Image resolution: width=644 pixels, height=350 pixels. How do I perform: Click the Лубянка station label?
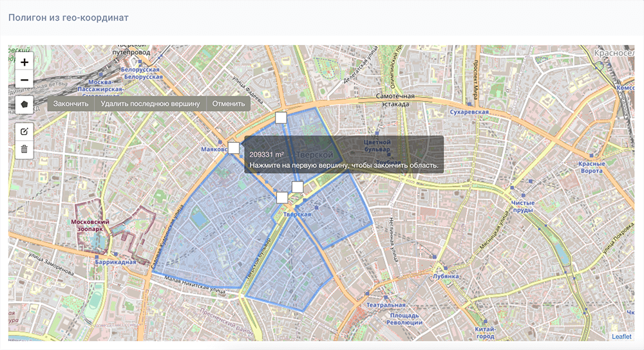(446, 277)
